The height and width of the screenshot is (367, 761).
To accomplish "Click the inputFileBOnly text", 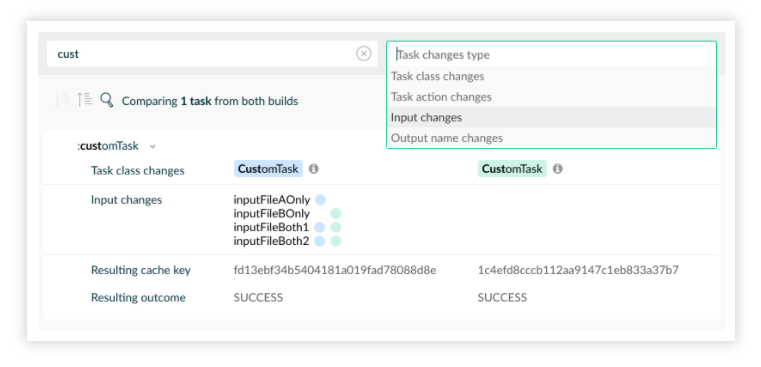I will pyautogui.click(x=272, y=214).
